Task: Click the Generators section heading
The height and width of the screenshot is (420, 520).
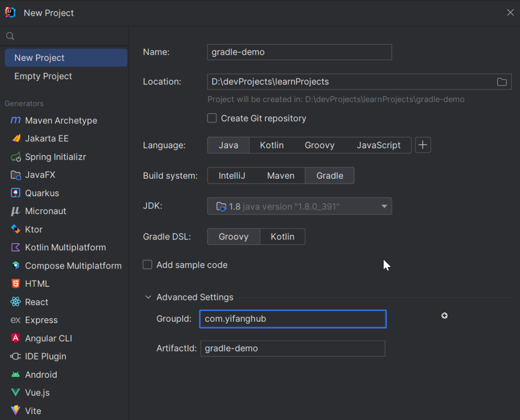Action: [x=24, y=103]
